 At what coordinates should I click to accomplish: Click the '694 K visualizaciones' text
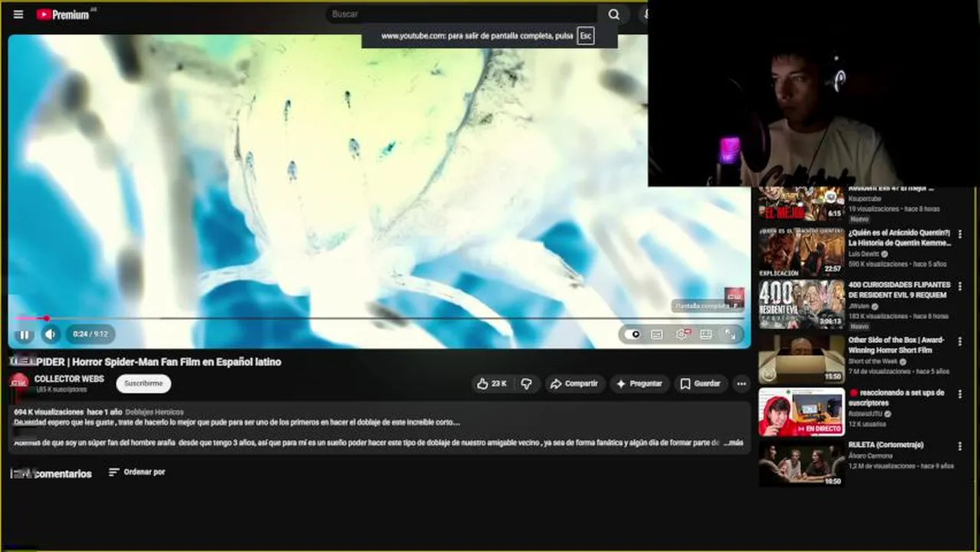coord(48,412)
